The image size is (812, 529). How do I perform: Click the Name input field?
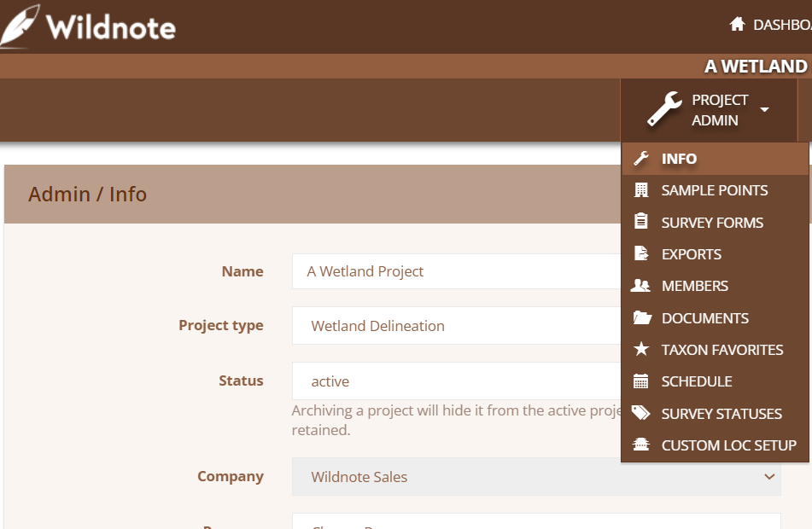tap(456, 271)
